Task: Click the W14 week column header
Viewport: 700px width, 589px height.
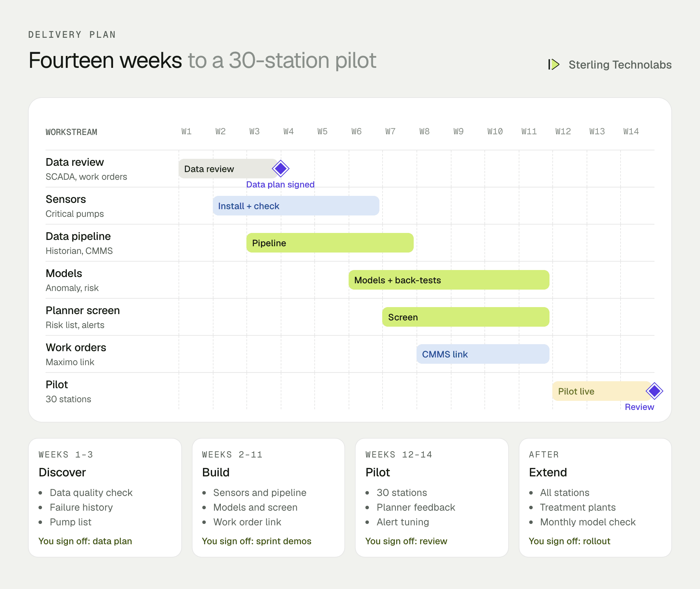Action: (631, 132)
